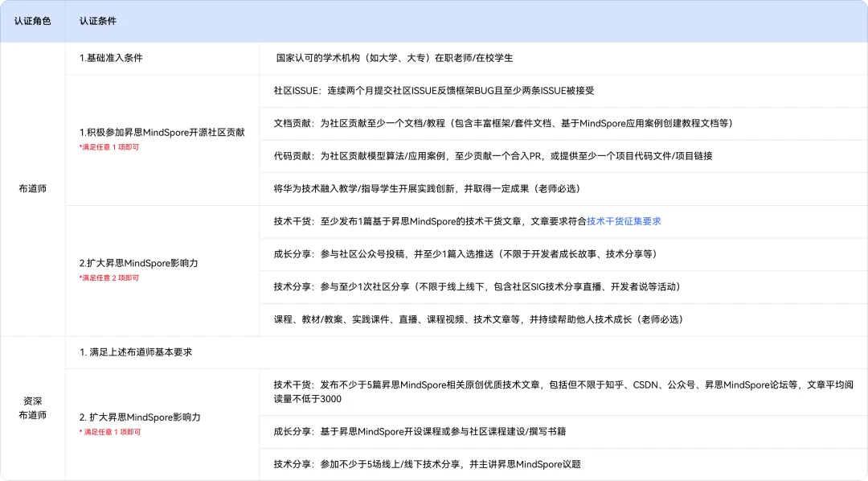Select the 社区ISSUE requirement row
Viewport: 868px width, 481px height.
point(433,91)
